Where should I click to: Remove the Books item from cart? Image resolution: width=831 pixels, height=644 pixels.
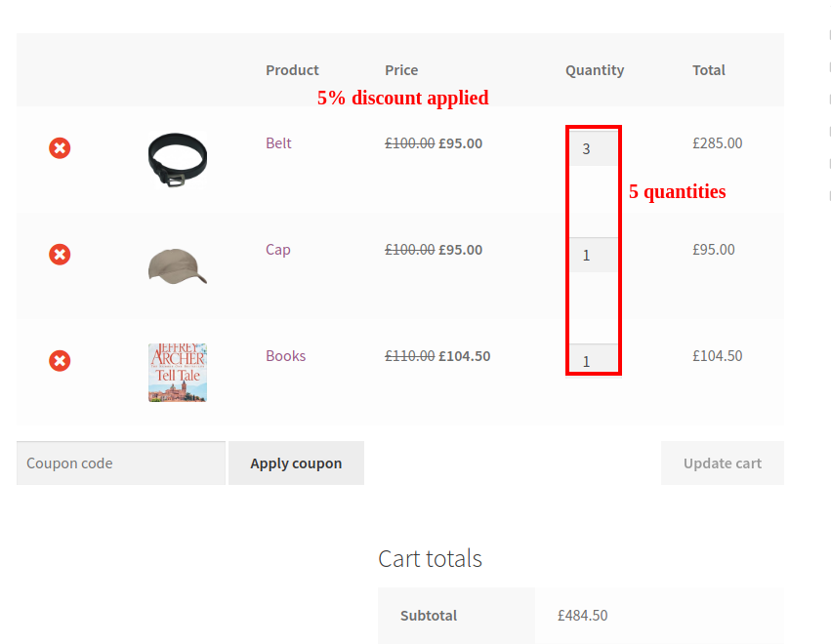click(x=60, y=361)
